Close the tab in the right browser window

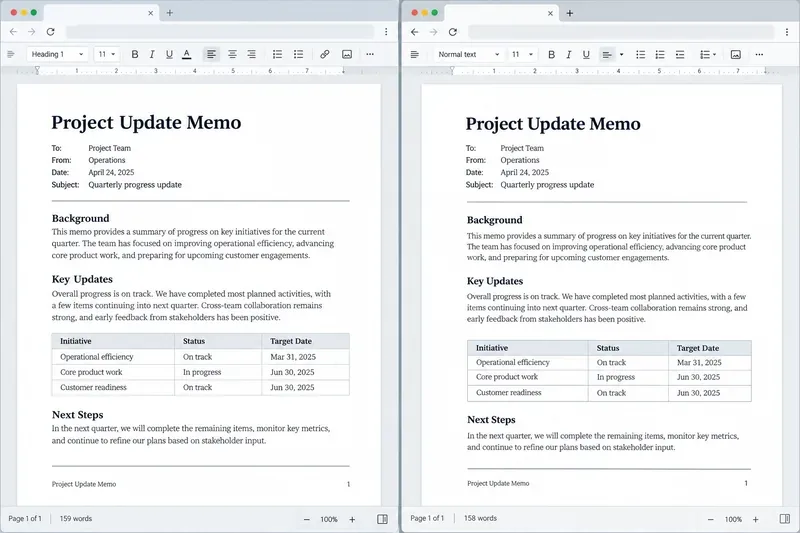pos(550,13)
